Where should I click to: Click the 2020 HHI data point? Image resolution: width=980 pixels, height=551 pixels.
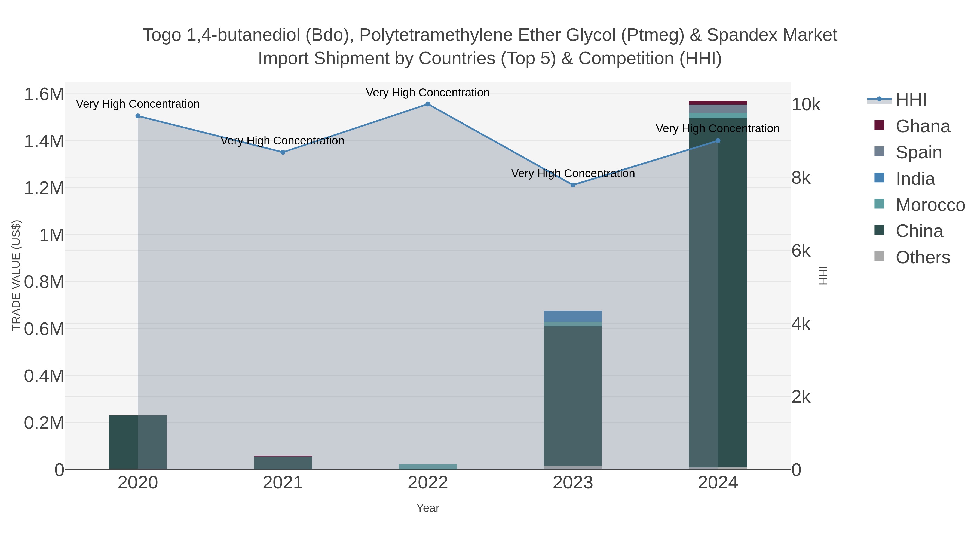point(138,116)
